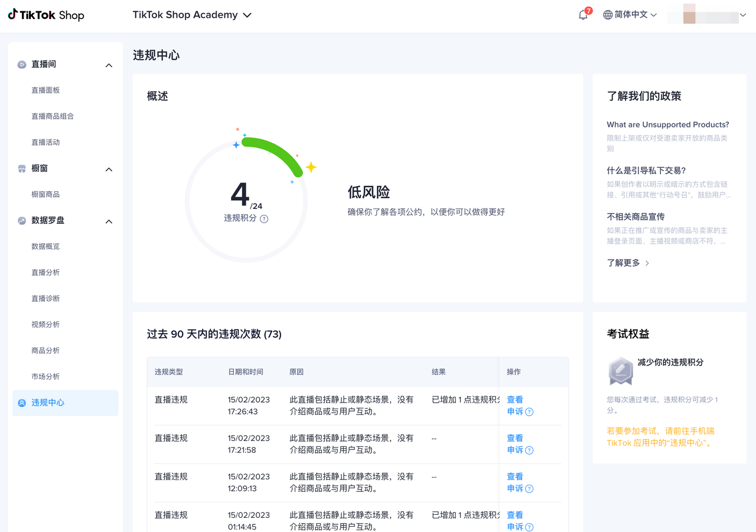Collapse the 数据罗盘 sidebar section
Image resolution: width=756 pixels, height=532 pixels.
[109, 221]
